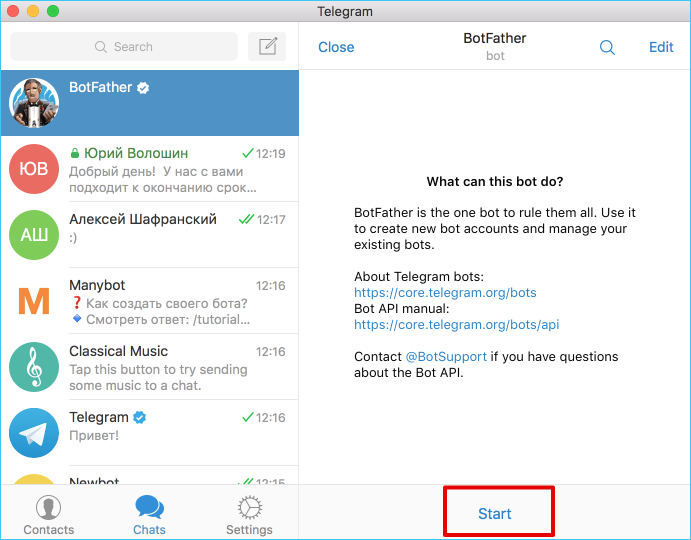Click the compose new message icon

(x=267, y=46)
